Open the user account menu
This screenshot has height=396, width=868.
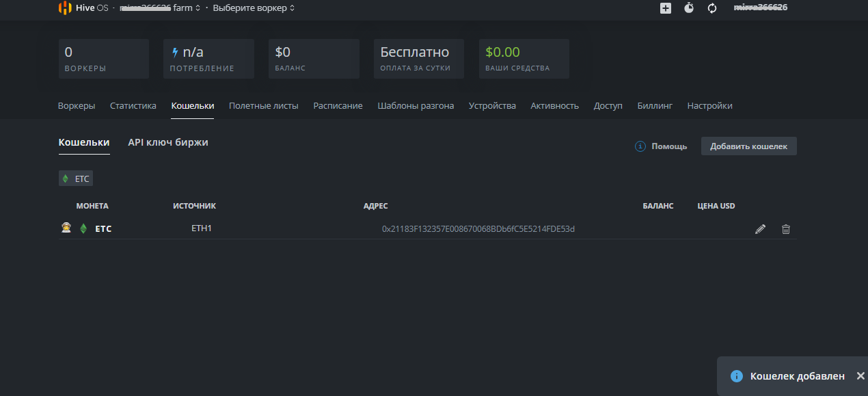[x=761, y=8]
